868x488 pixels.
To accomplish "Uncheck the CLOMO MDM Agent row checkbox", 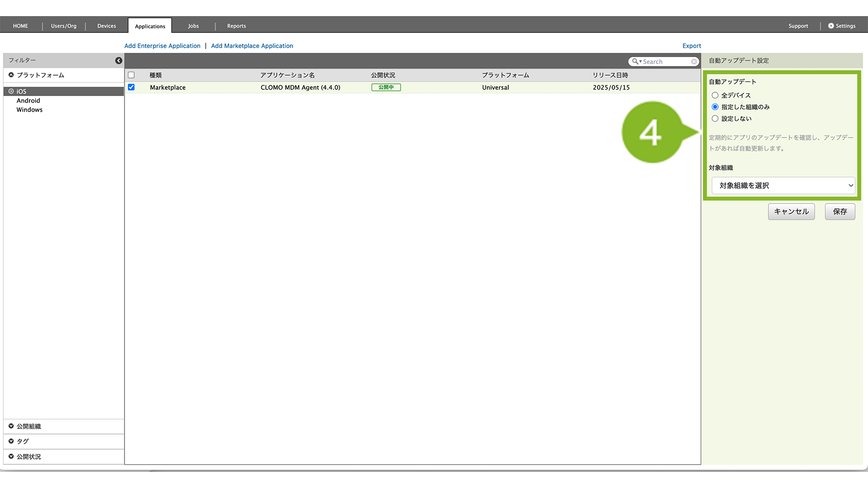I will coord(131,87).
